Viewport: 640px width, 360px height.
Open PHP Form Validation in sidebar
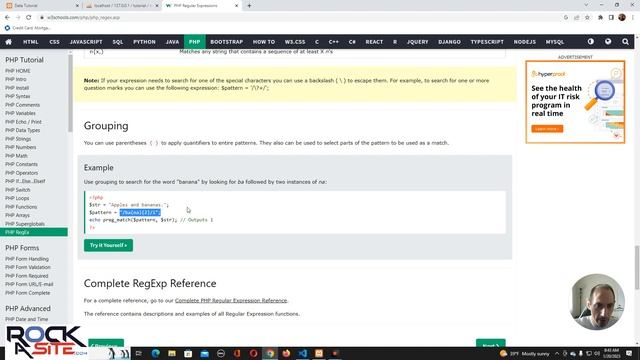(x=28, y=267)
